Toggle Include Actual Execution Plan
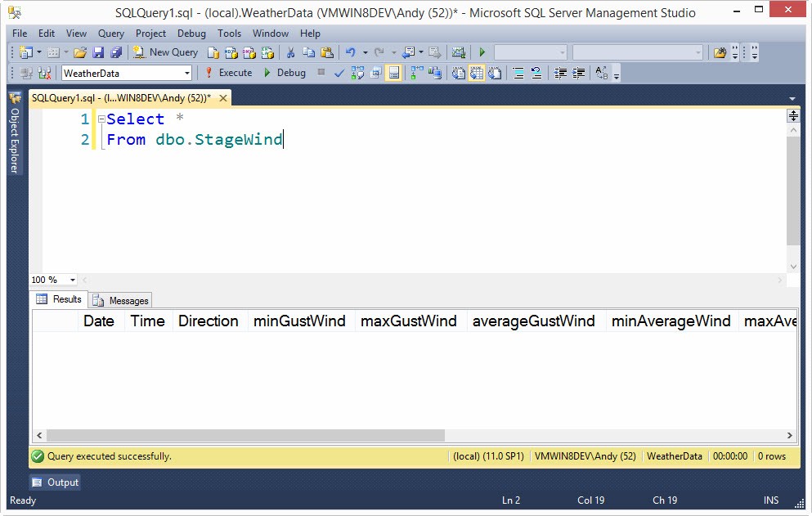Screen dimensions: 812x516 [416, 73]
